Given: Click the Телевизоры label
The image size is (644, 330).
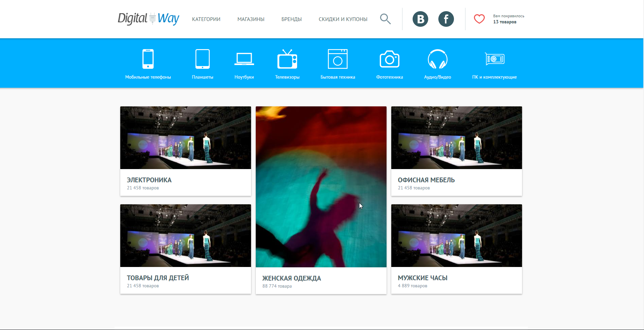Looking at the screenshot, I should coord(287,77).
